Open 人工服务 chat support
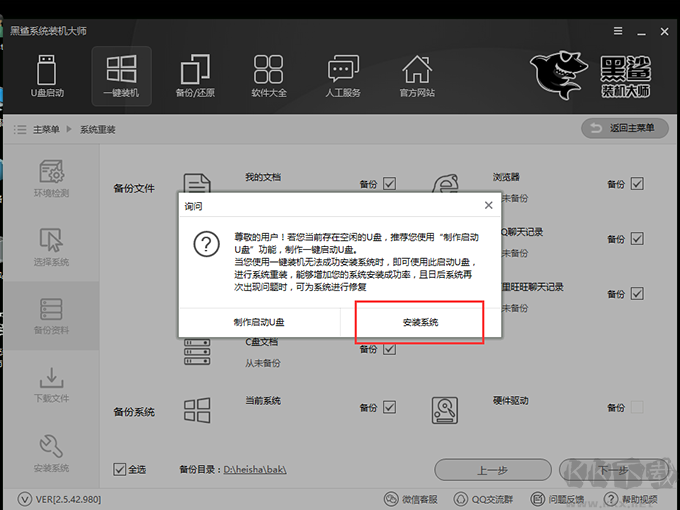This screenshot has height=510, width=680. pos(343,76)
